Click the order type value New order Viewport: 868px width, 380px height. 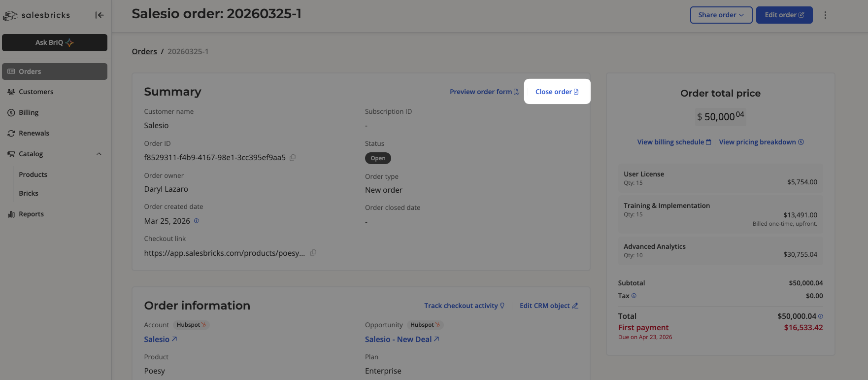tap(384, 190)
